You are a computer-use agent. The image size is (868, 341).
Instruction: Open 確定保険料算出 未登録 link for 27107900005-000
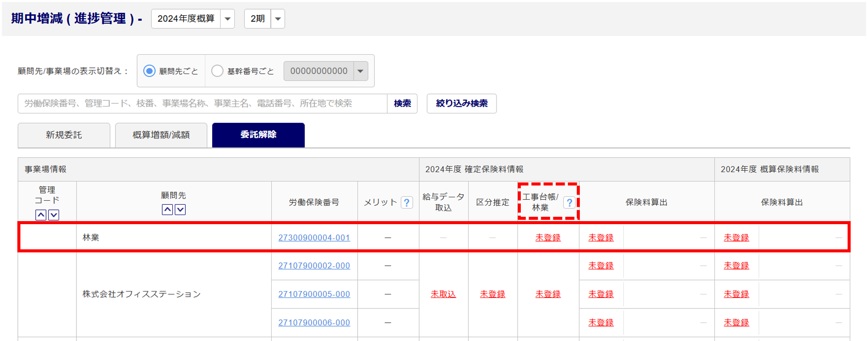(x=601, y=294)
